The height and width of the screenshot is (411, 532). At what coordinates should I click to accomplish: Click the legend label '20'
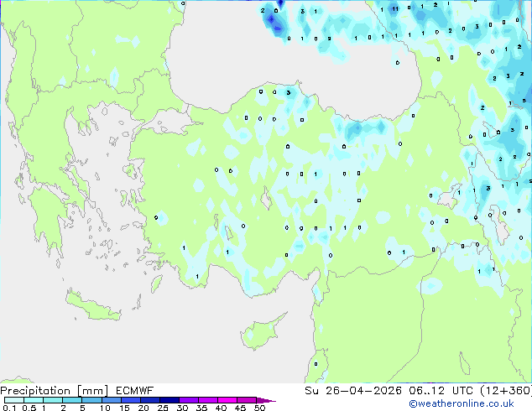click(143, 408)
